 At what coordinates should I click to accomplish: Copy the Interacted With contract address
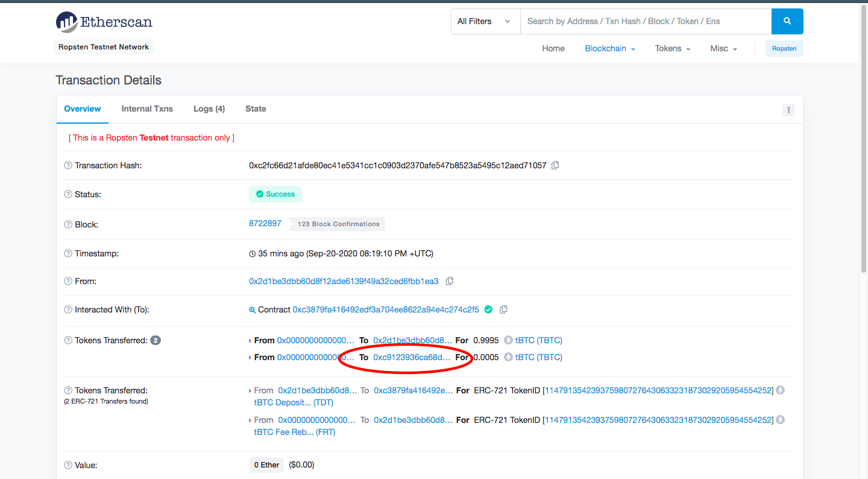tap(503, 309)
